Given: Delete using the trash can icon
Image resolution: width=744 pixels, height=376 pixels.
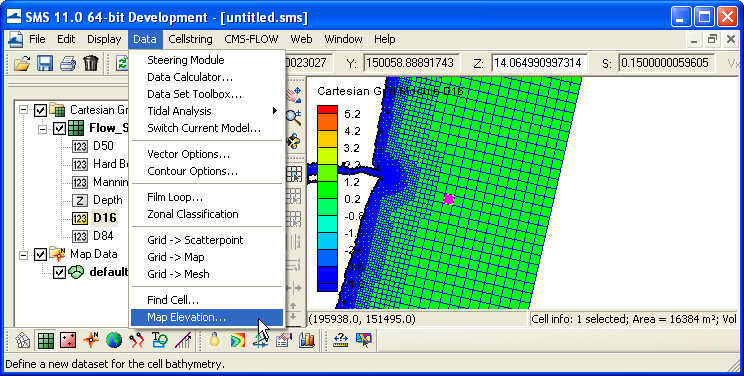Looking at the screenshot, I should click(x=91, y=63).
